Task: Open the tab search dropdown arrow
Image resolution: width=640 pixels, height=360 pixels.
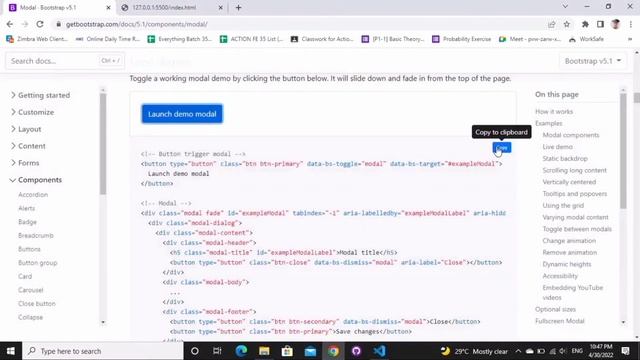Action: [x=565, y=7]
